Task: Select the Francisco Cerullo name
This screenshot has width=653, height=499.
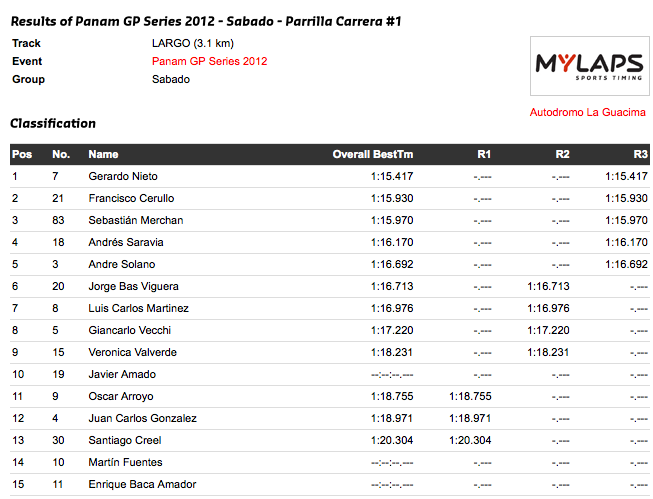Action: 131,198
